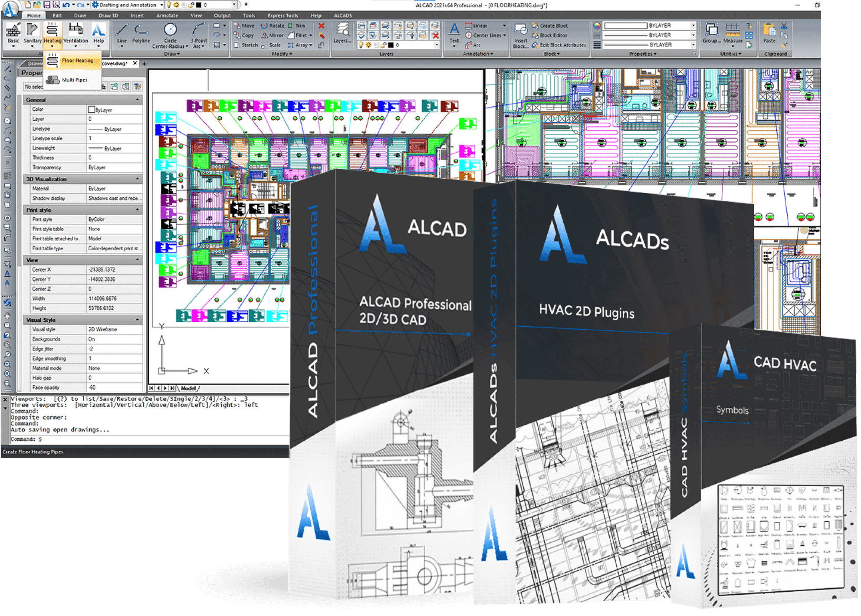Click Paste in Clipboard panel
This screenshot has height=616, width=861.
(769, 33)
